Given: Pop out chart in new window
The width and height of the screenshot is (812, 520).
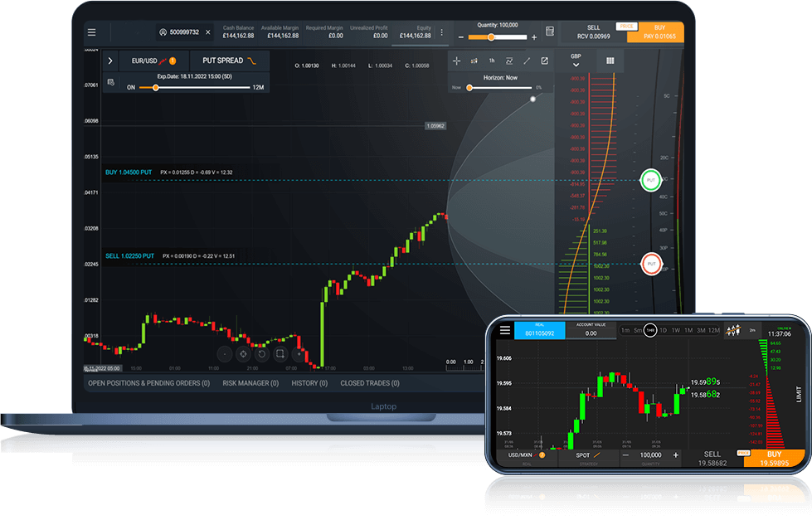Looking at the screenshot, I should click(544, 61).
